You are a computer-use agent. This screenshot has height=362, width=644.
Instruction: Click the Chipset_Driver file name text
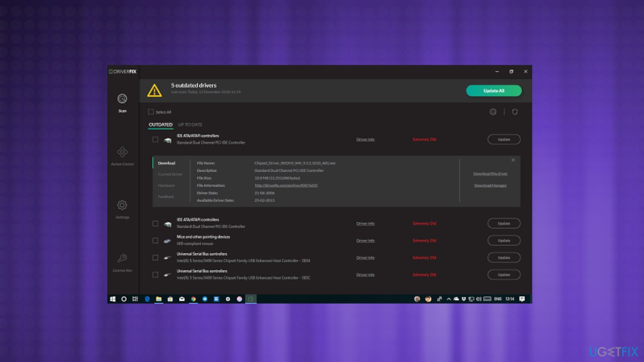(295, 163)
